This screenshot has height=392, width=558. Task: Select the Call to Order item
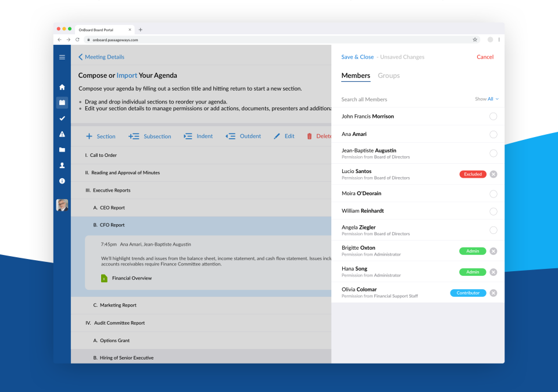(x=201, y=155)
